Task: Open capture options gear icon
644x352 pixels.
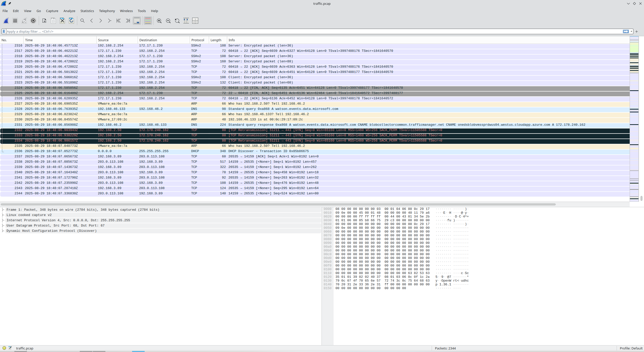Action: [33, 21]
